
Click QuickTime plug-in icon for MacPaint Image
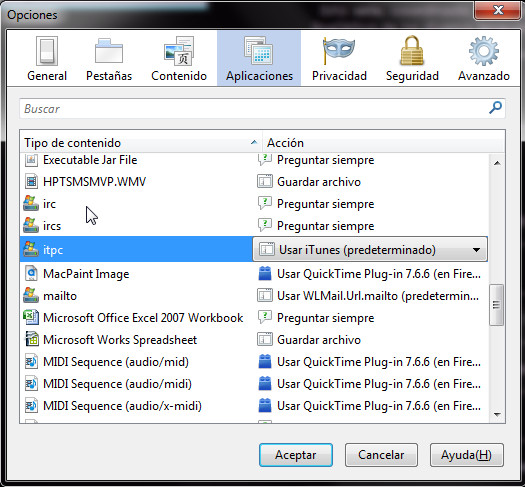point(265,274)
